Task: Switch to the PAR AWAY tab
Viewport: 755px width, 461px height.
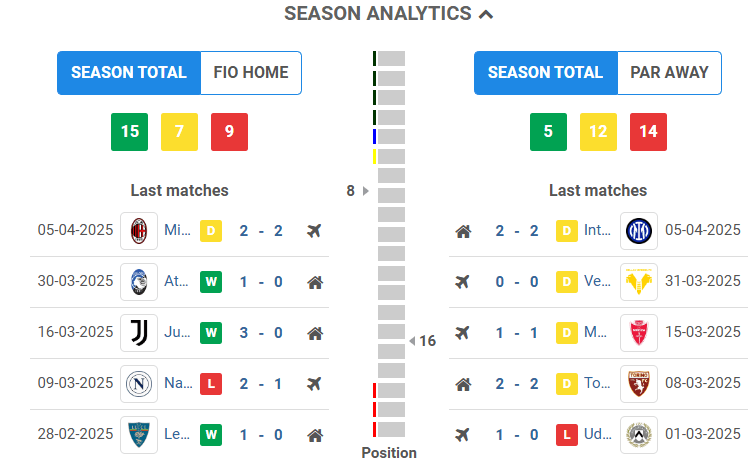Action: click(669, 73)
